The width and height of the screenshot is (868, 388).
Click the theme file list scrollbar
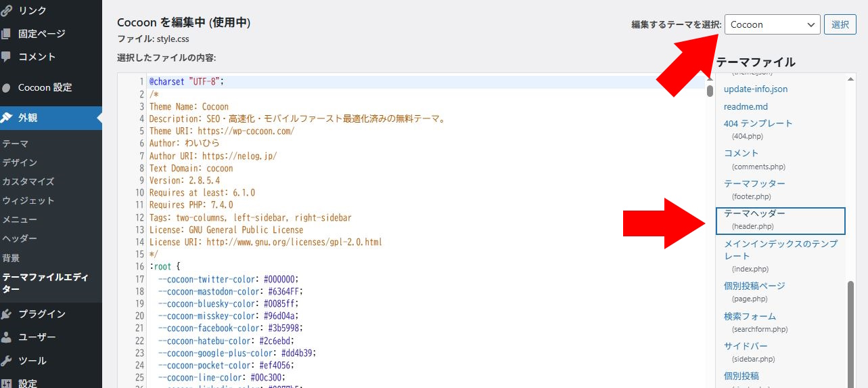[850, 334]
